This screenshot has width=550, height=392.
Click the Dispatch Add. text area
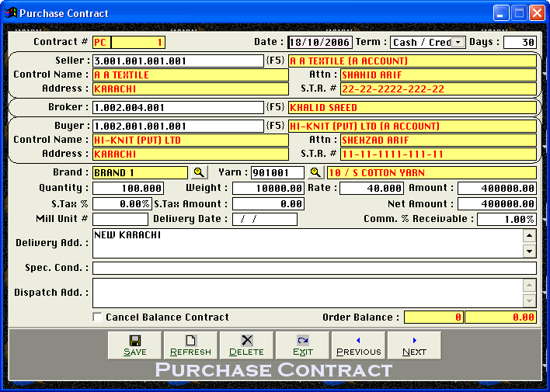[308, 293]
